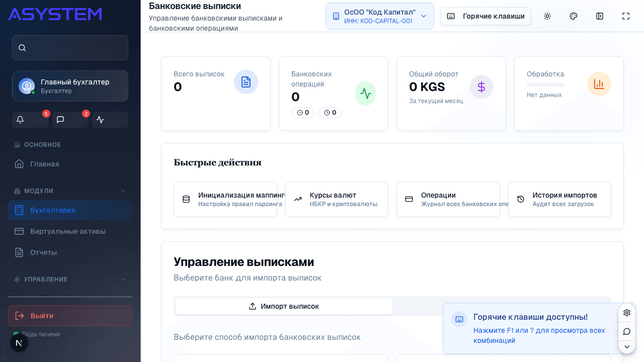This screenshot has width=644, height=362.
Task: Collapse the floating panel via down chevron
Action: (626, 347)
